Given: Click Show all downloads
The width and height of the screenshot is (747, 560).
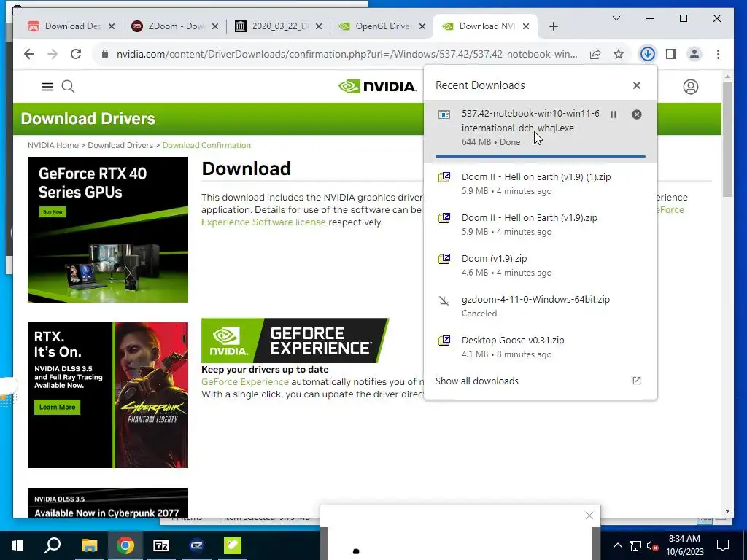Looking at the screenshot, I should pyautogui.click(x=477, y=381).
